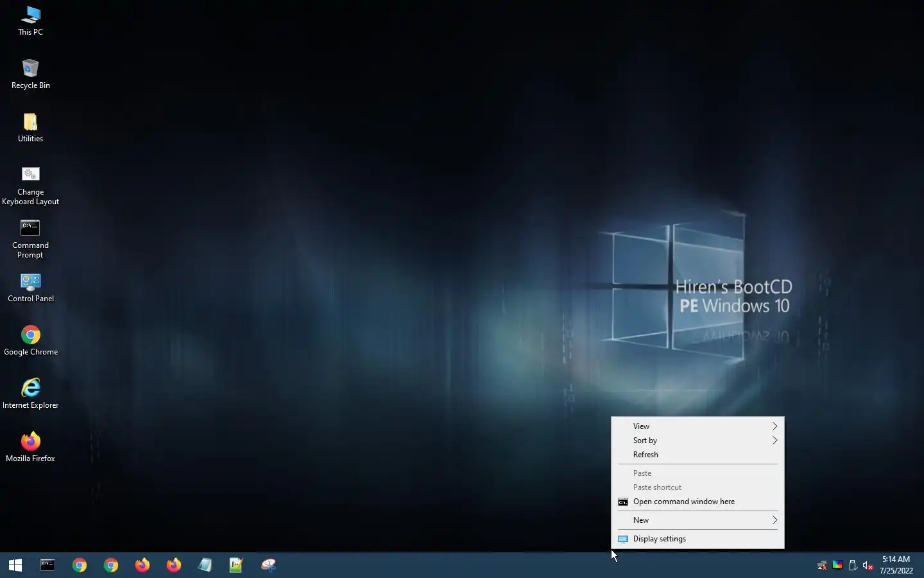The image size is (924, 578).
Task: Open the notepad icon in the taskbar
Action: click(205, 565)
